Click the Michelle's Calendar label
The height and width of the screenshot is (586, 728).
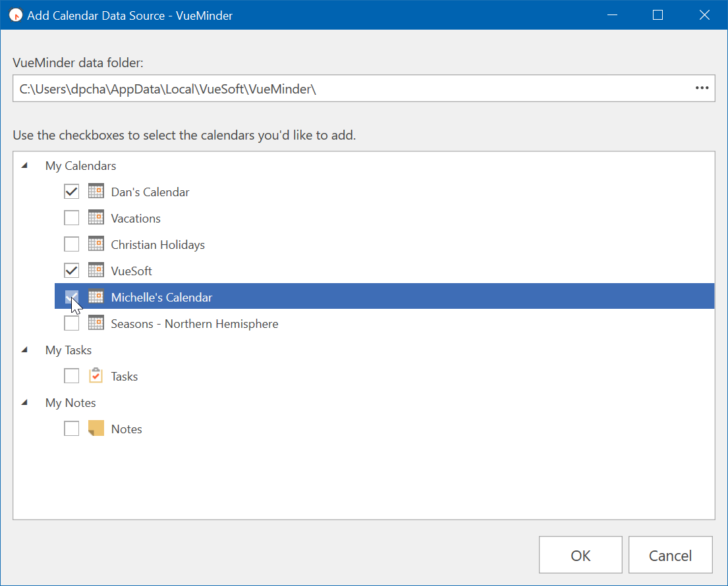click(x=161, y=298)
